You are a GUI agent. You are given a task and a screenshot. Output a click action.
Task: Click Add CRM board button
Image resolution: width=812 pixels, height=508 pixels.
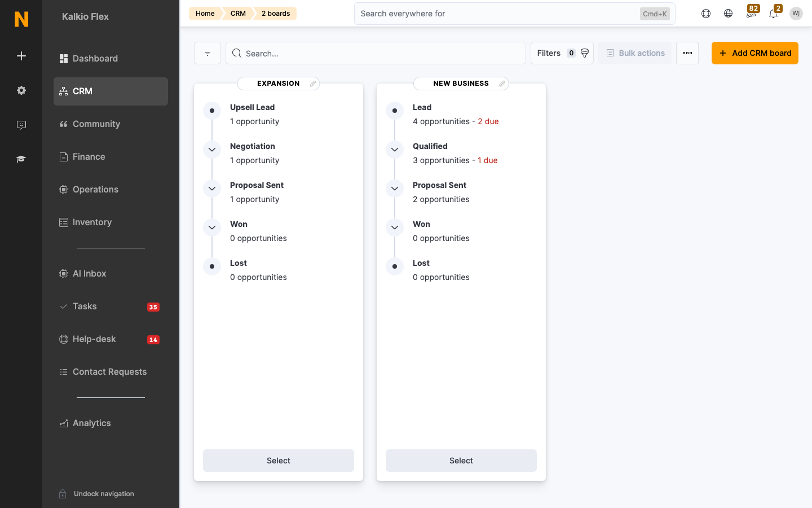point(755,53)
